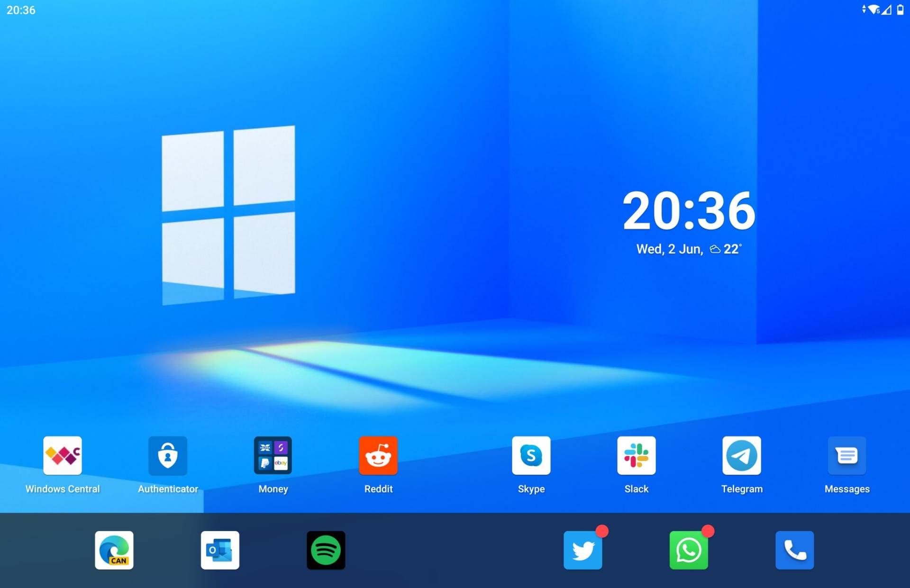Viewport: 910px width, 588px height.
Task: Open Spotify from the dock
Action: coord(326,551)
